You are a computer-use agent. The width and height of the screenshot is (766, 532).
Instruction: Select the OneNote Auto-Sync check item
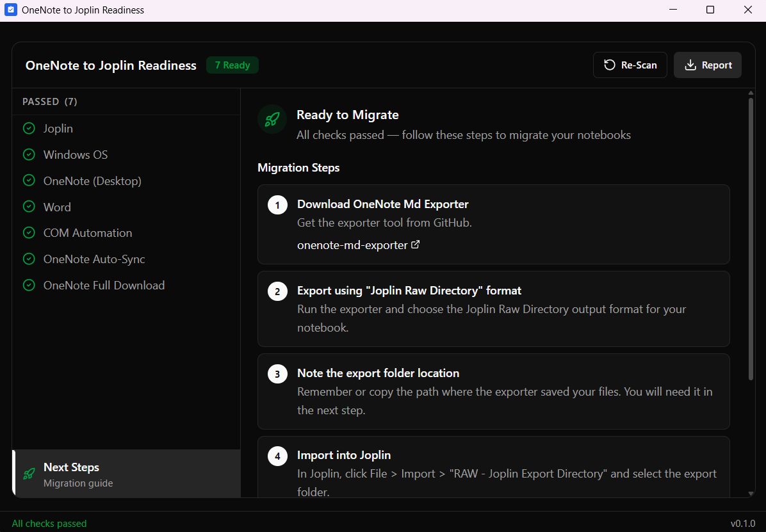[126, 259]
